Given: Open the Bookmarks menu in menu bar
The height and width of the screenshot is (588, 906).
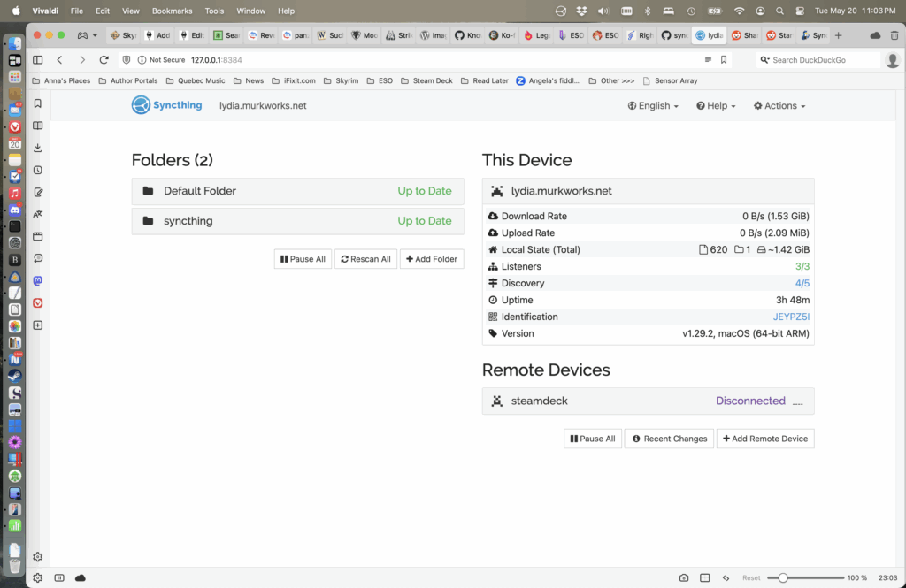Looking at the screenshot, I should [x=172, y=11].
